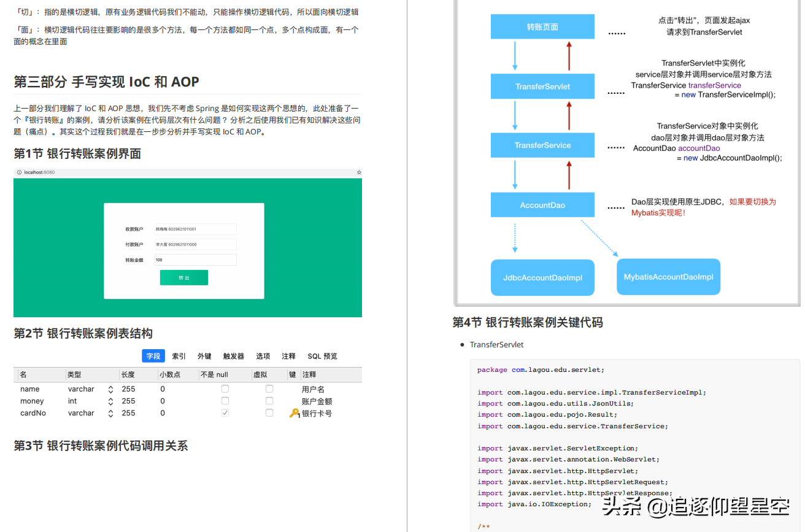Switch to the 索引 tab
Image resolution: width=805 pixels, height=532 pixels.
179,356
